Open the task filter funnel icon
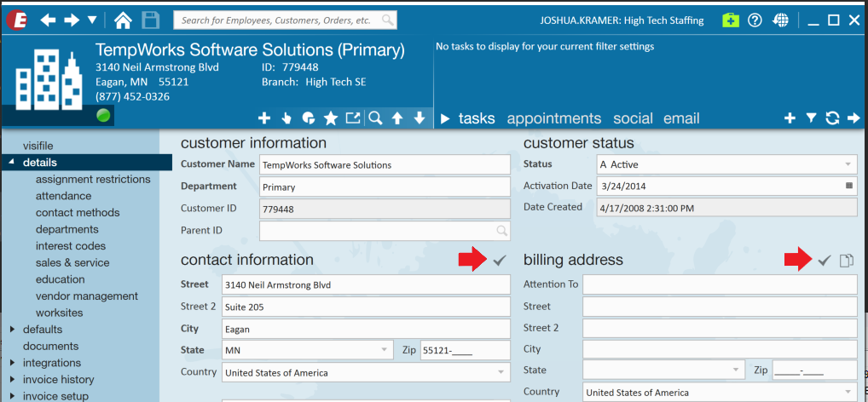The height and width of the screenshot is (402, 868). (811, 118)
